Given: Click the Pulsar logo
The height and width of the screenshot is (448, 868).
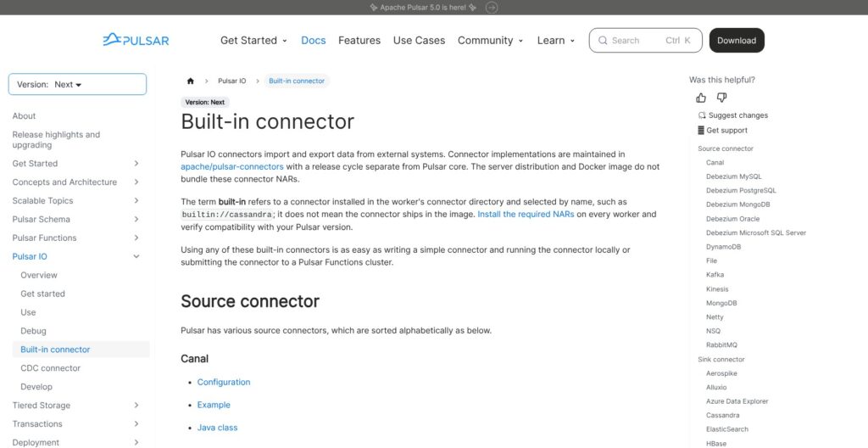Looking at the screenshot, I should coord(136,40).
